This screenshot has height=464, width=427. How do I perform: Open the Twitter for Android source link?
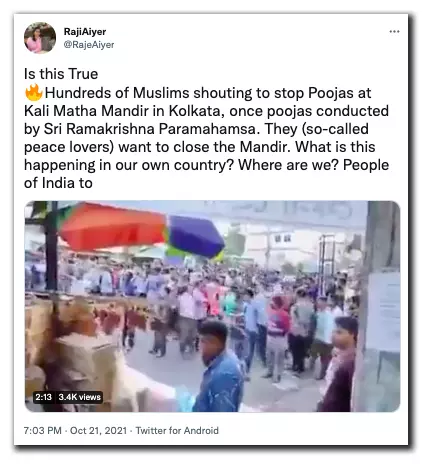tap(177, 430)
